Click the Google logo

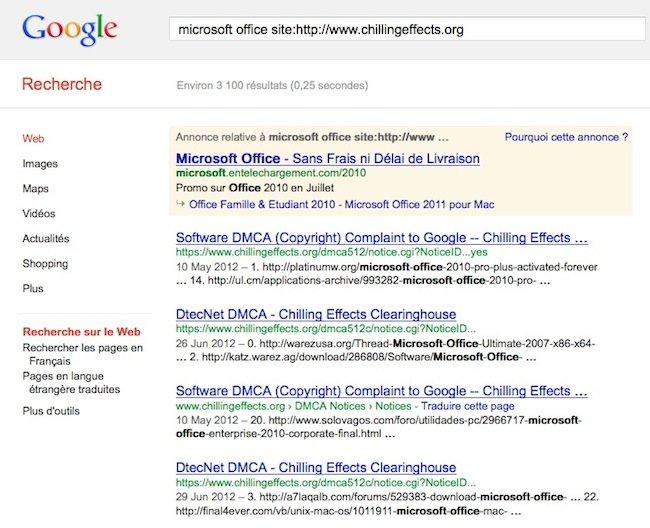pos(70,29)
